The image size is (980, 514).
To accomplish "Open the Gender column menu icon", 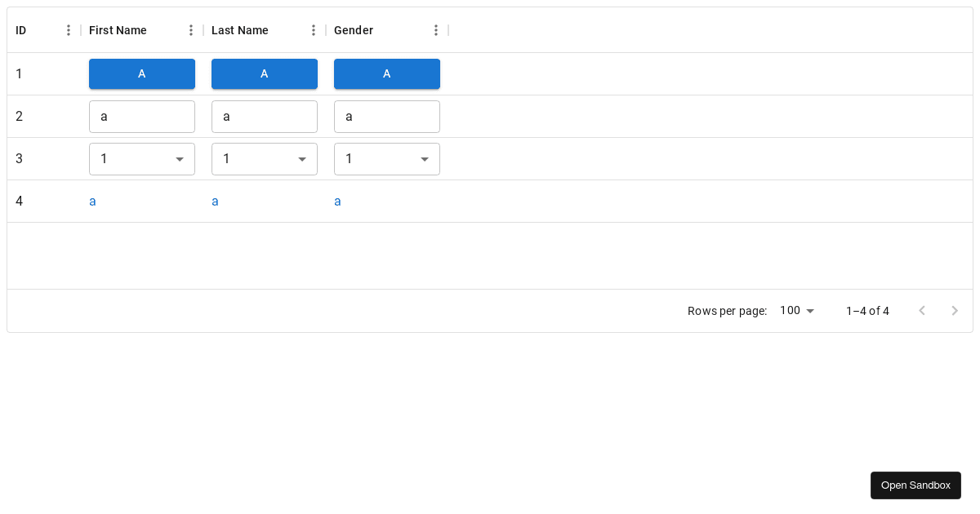I will pyautogui.click(x=436, y=30).
